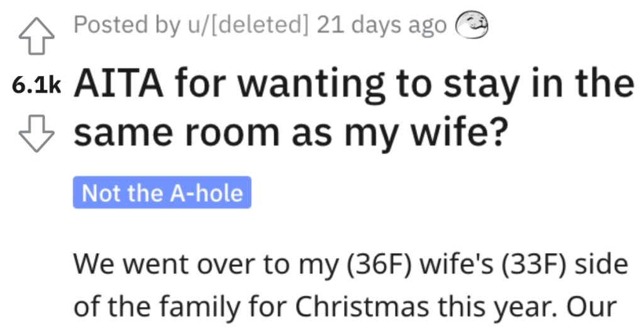Click the "Posted by" label
The width and height of the screenshot is (644, 336).
(127, 26)
